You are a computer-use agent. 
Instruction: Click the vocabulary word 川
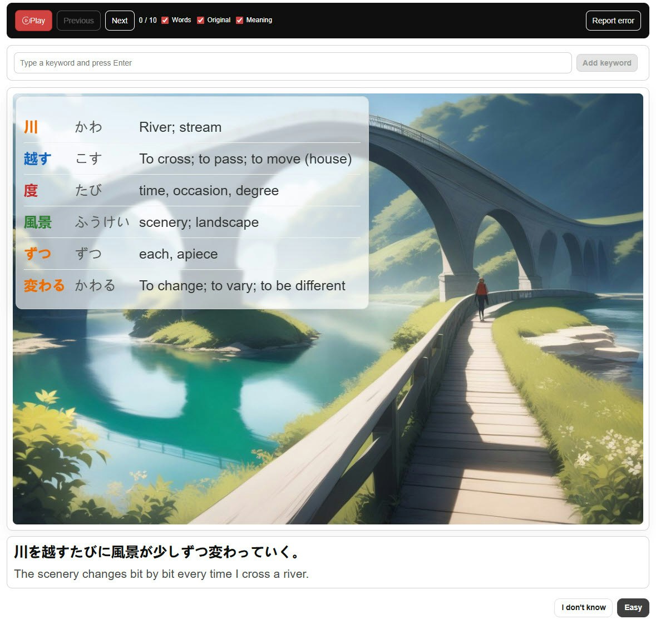coord(31,127)
